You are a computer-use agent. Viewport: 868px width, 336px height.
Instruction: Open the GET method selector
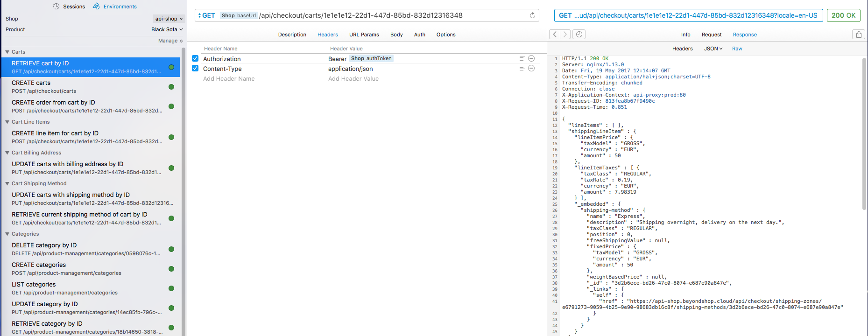pos(206,15)
